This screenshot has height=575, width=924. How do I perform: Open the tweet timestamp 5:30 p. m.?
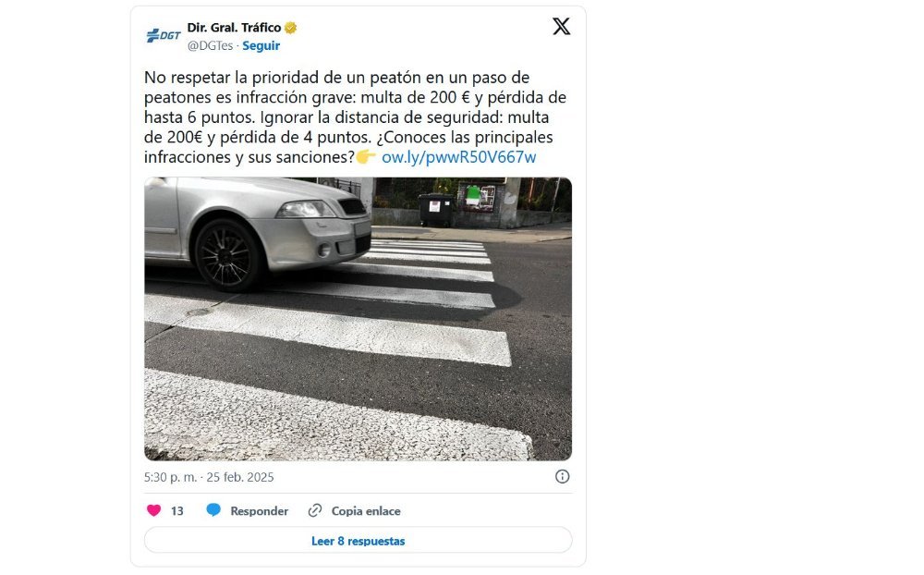tap(170, 477)
